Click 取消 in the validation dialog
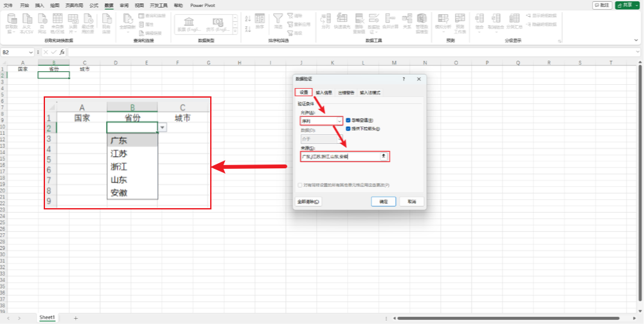 point(411,202)
